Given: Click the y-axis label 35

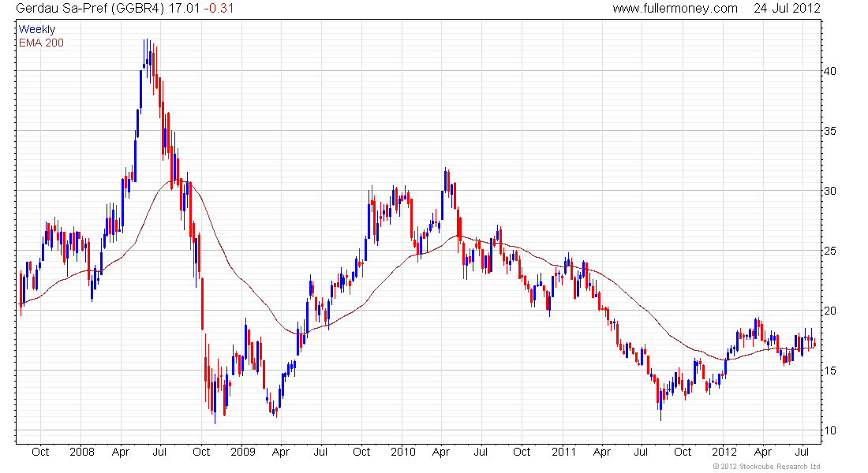Looking at the screenshot, I should pos(830,131).
